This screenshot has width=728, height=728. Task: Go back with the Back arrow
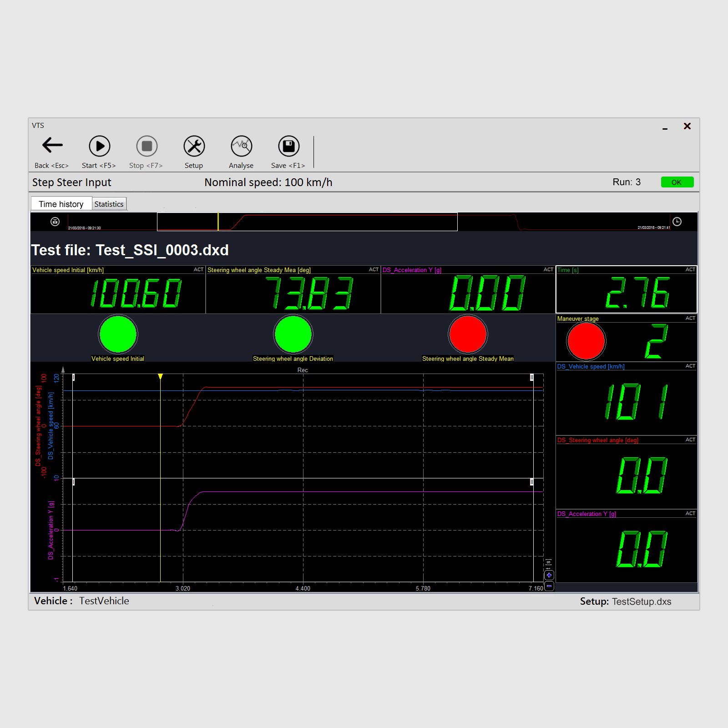(52, 152)
